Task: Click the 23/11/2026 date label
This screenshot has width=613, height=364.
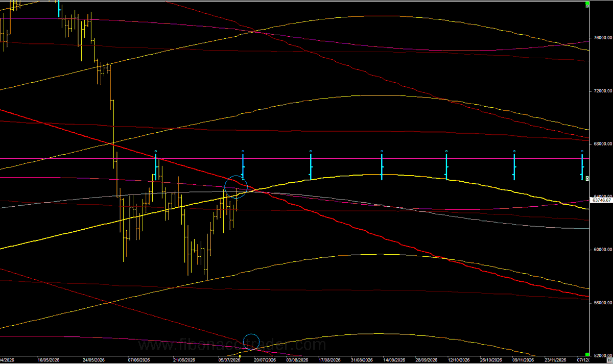Action: [554, 360]
